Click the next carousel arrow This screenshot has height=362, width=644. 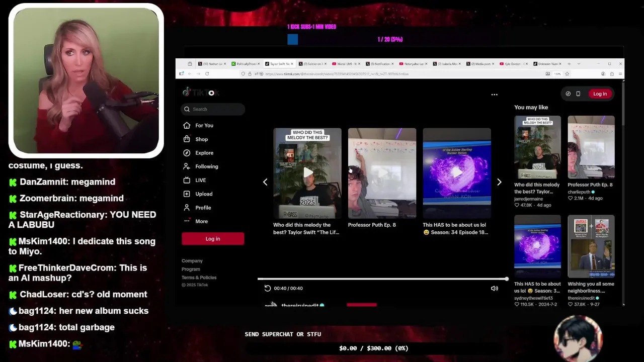[x=499, y=182]
